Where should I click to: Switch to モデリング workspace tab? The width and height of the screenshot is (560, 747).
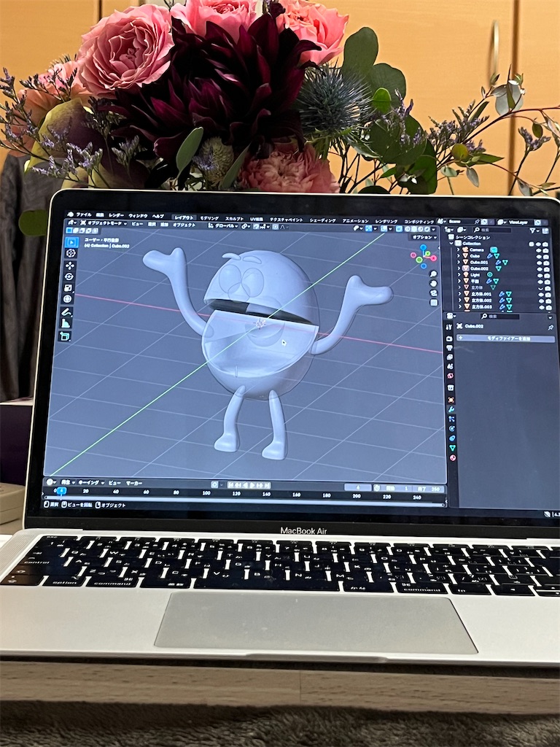point(209,218)
